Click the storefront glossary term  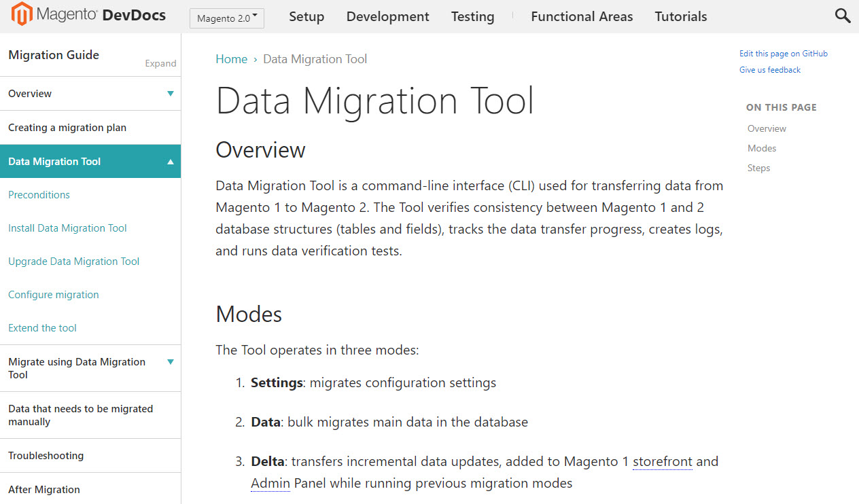click(x=662, y=461)
